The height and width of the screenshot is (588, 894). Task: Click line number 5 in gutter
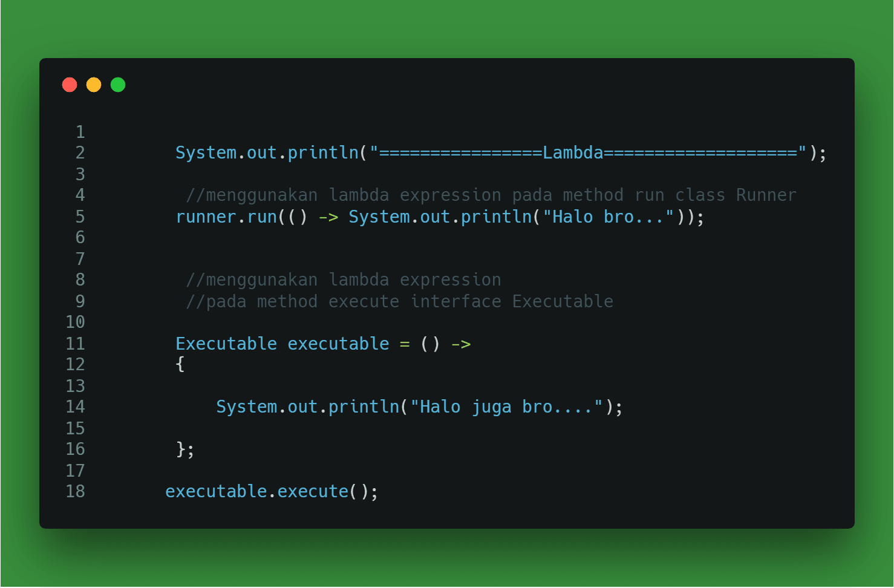(x=80, y=217)
